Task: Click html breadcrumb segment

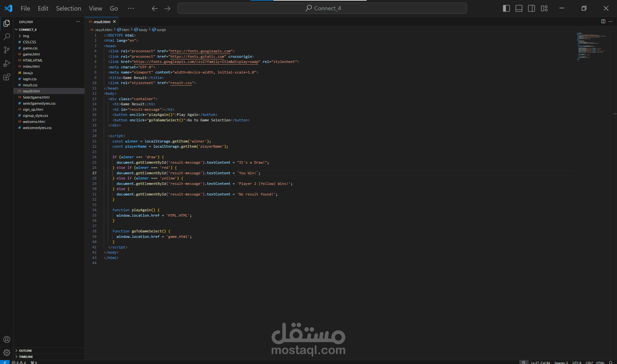Action: (123, 30)
